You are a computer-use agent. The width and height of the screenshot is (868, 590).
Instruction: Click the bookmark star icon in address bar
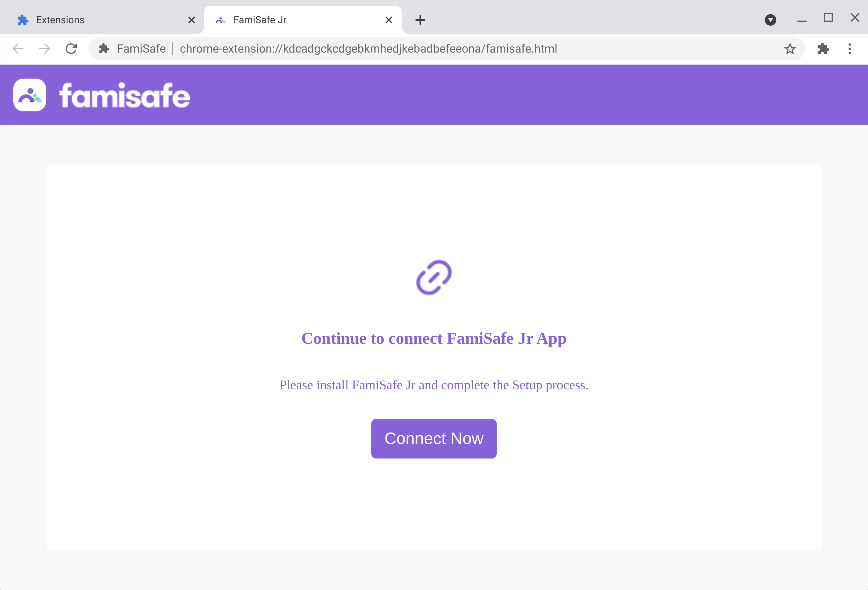pyautogui.click(x=790, y=49)
